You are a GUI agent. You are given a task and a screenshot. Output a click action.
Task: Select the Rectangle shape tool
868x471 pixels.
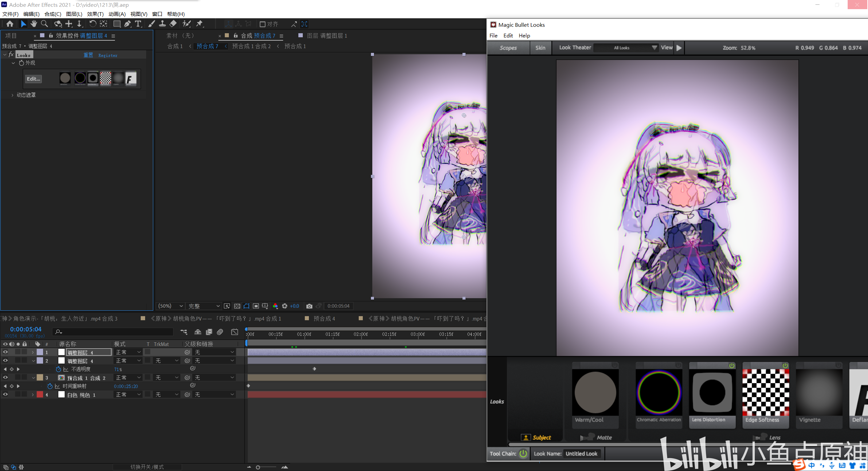[117, 24]
